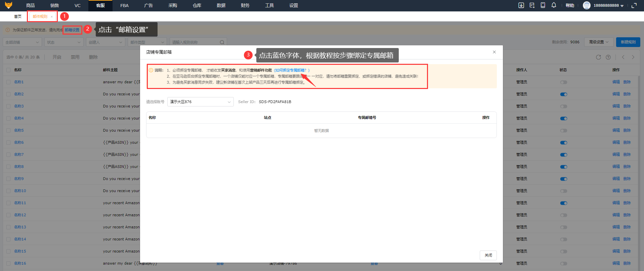
Task: Tick the checkbox for row 名称8
Action: 8,167
